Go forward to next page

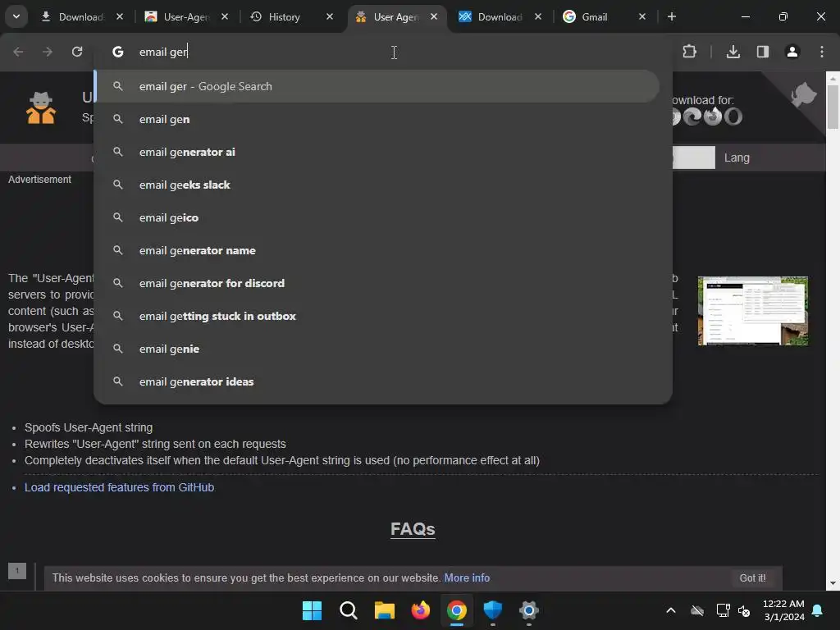pos(48,52)
